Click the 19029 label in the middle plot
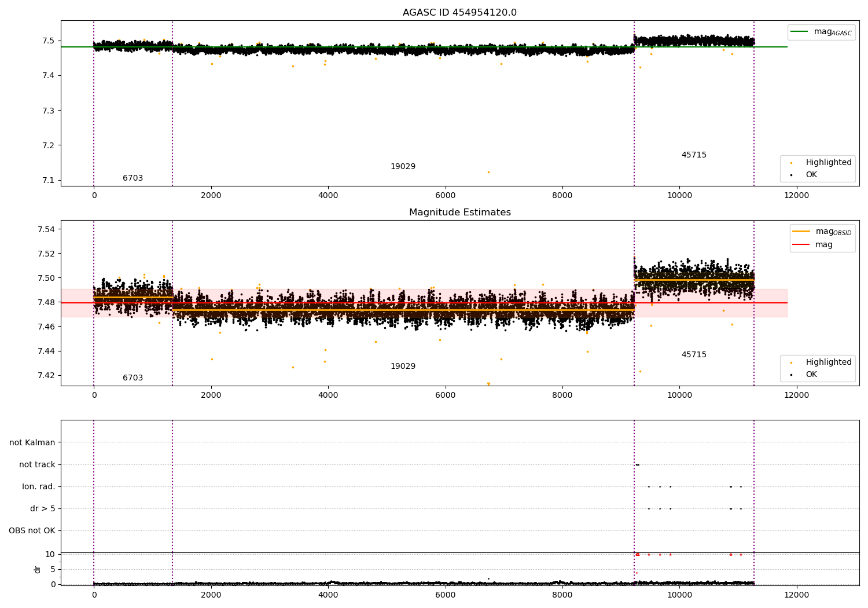Viewport: 868px width, 608px height. coord(403,367)
